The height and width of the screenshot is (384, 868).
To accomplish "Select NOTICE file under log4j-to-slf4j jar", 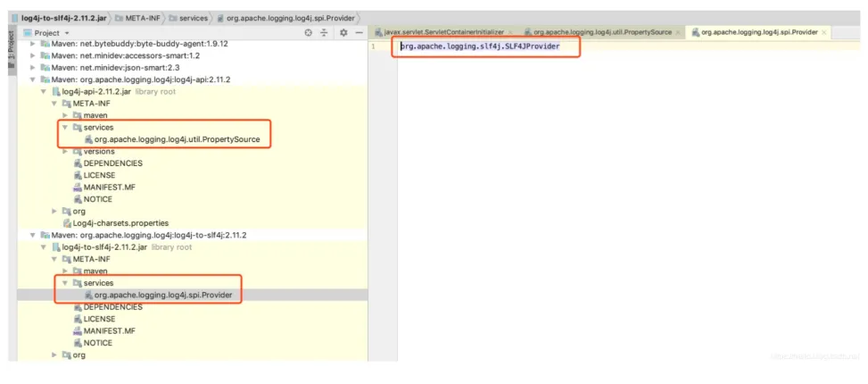I will coord(192,343).
